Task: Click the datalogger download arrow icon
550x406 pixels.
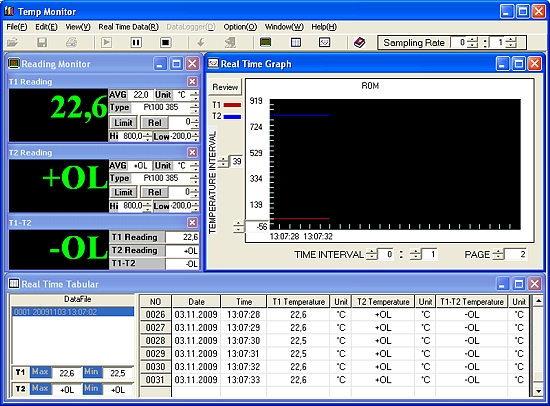Action: [201, 43]
